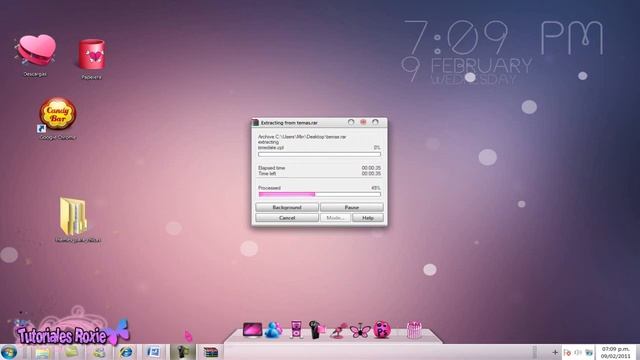Viewport: 640px width, 360px height.
Task: Open the action center flag tray icon
Action: (x=567, y=352)
